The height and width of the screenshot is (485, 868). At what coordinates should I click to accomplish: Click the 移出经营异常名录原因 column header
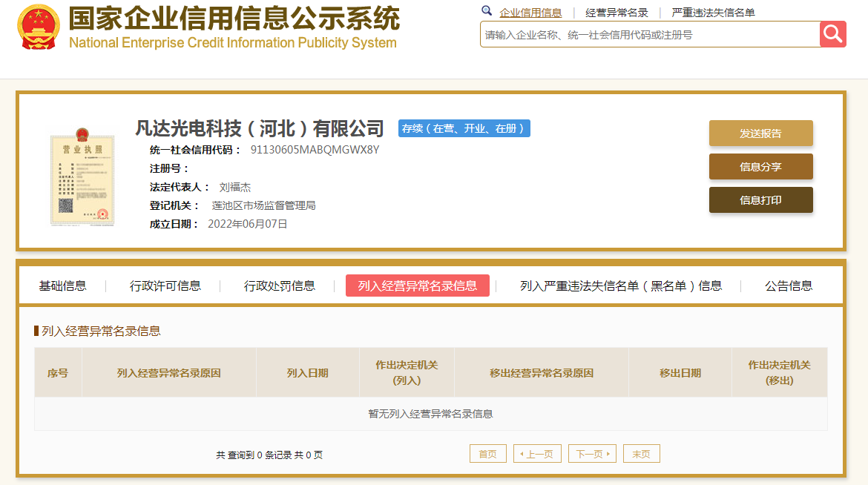pos(542,372)
